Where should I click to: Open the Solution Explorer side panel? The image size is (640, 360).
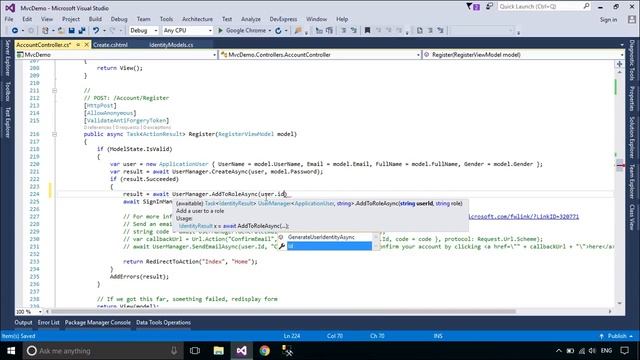[x=632, y=137]
